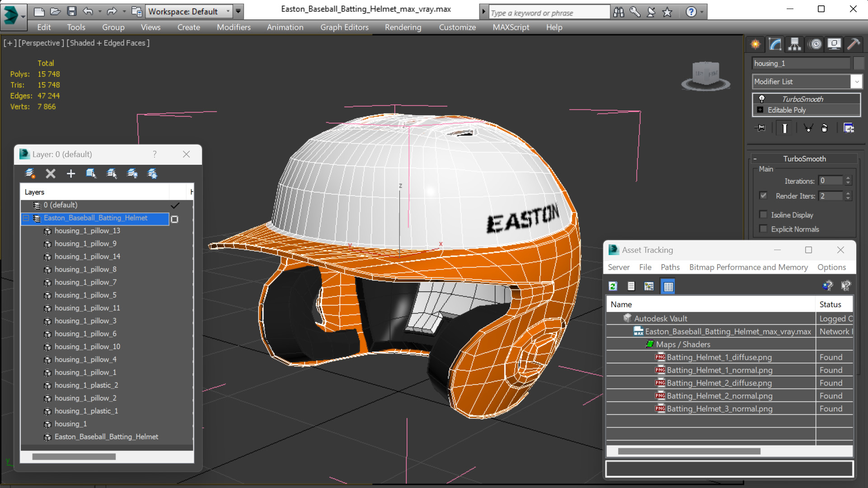Viewport: 868px width, 488px height.
Task: Switch to the Hierarchy command panel tab
Action: pyautogui.click(x=794, y=44)
